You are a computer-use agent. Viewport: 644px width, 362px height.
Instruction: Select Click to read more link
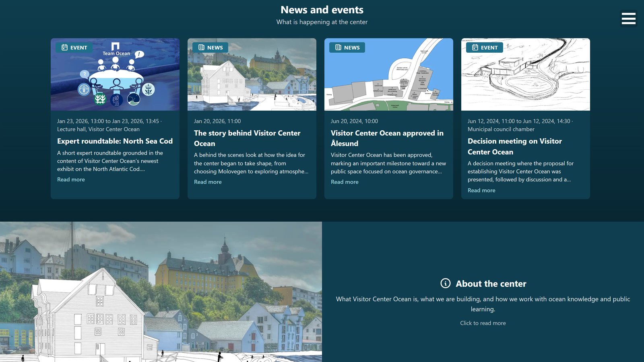click(x=483, y=323)
